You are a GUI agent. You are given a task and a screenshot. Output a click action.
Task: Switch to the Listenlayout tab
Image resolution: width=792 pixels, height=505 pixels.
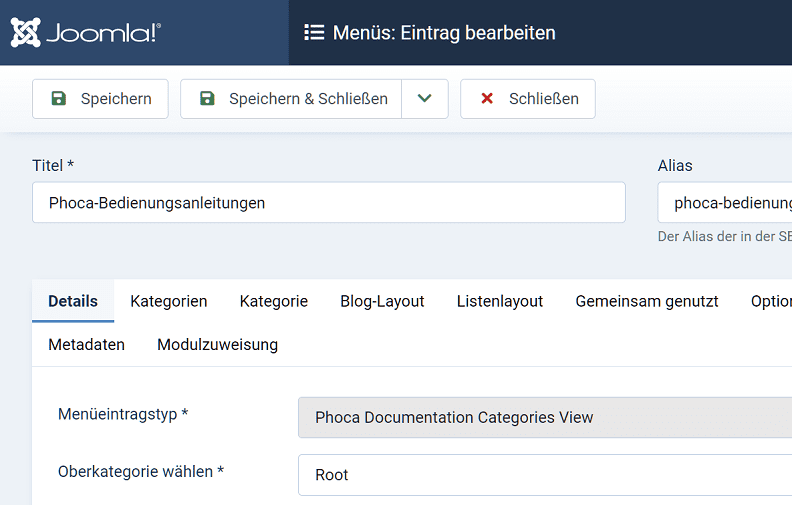[500, 301]
